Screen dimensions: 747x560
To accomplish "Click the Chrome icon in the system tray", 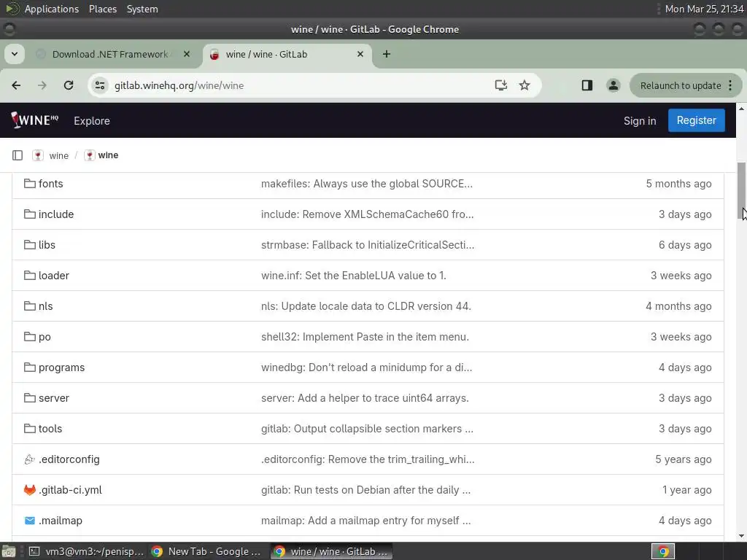I will [663, 551].
